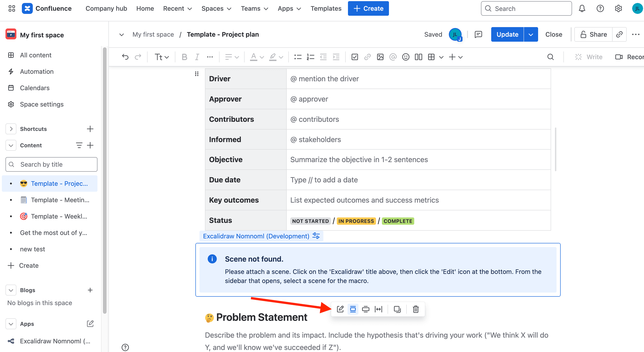Open more formatting options ellipsis
Viewport: 644px width, 352px height.
coord(210,57)
